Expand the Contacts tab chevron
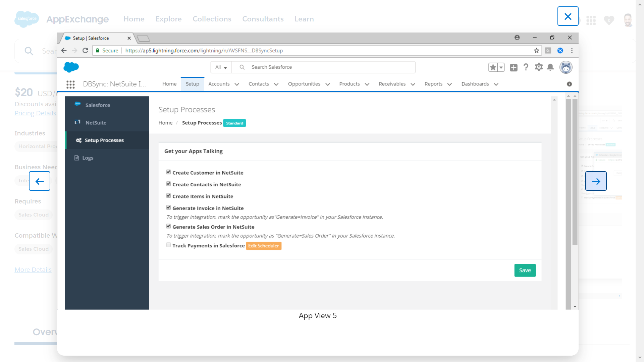 [276, 84]
